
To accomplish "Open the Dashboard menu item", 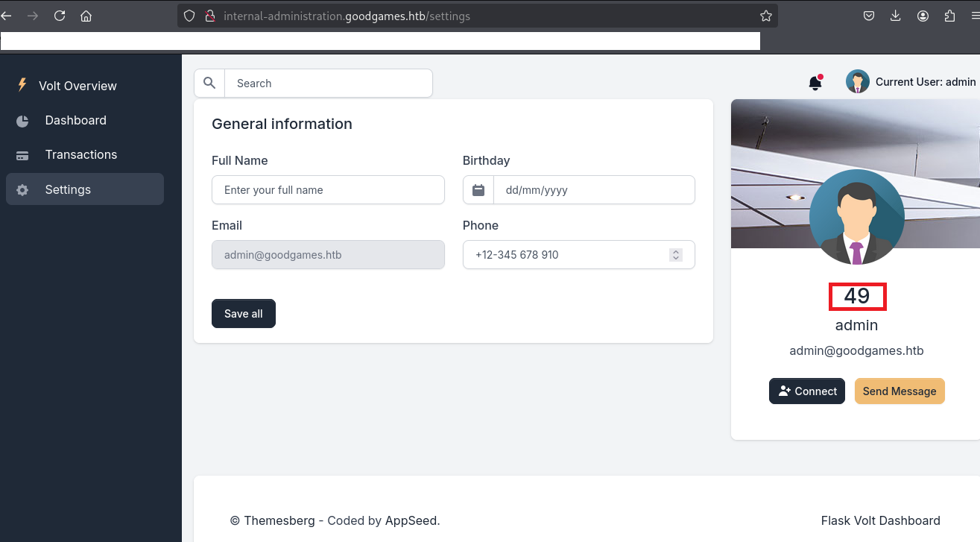I will pos(75,121).
